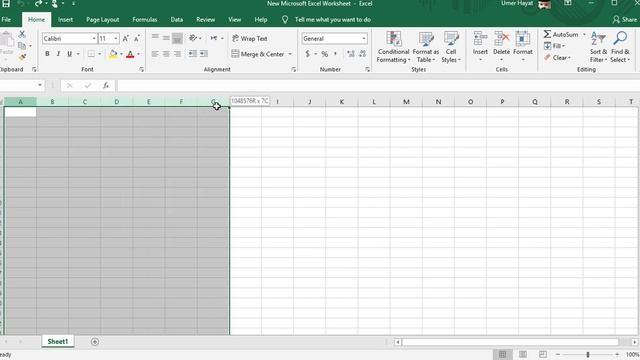Image resolution: width=640 pixels, height=360 pixels.
Task: Open the General number format dropdown
Action: [364, 38]
